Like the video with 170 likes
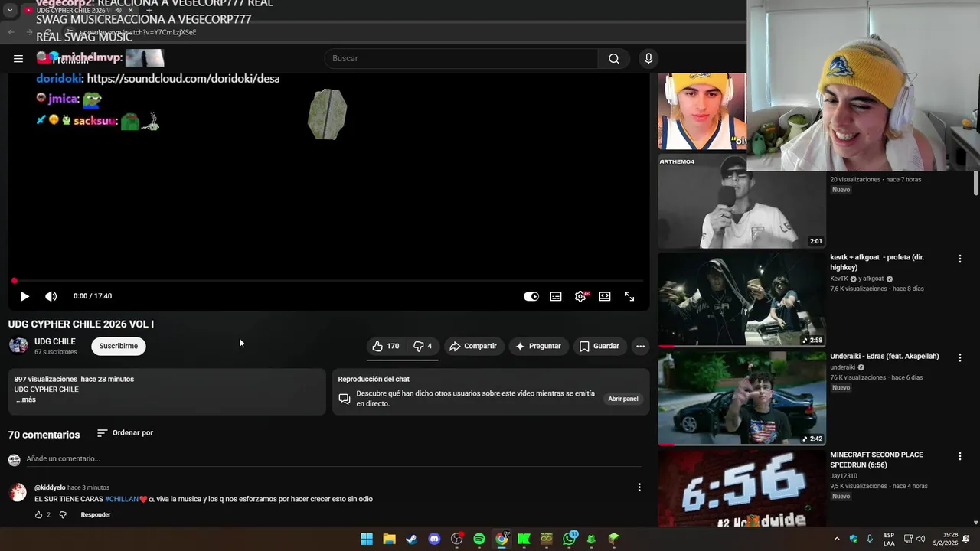The image size is (980, 551). (x=386, y=346)
